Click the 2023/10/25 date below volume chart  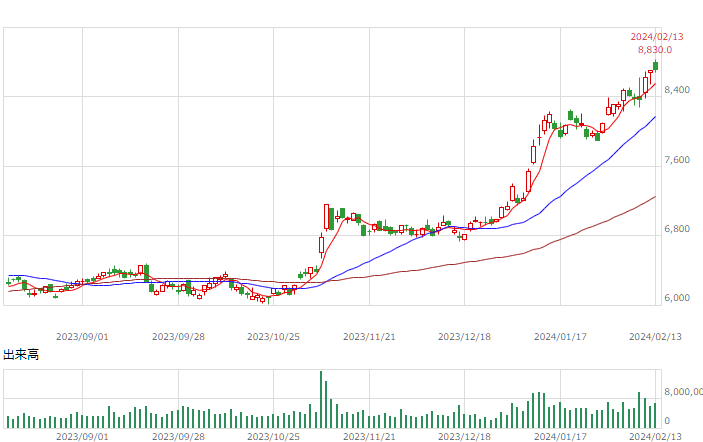273,437
